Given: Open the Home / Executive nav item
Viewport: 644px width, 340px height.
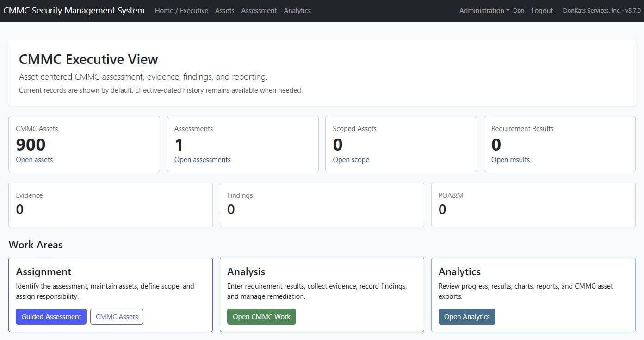Looking at the screenshot, I should [181, 10].
